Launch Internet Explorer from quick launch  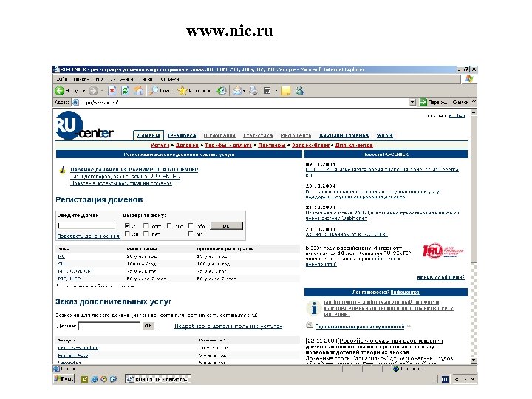coord(94,379)
